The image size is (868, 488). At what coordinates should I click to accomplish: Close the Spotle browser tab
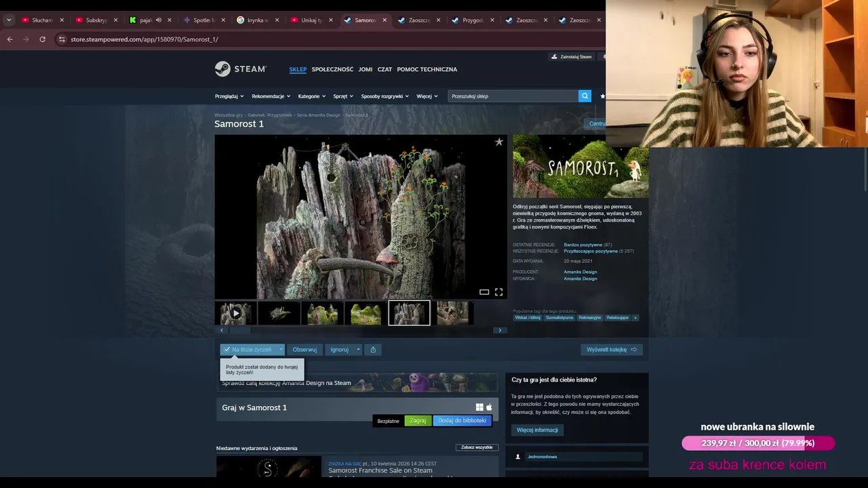point(223,20)
